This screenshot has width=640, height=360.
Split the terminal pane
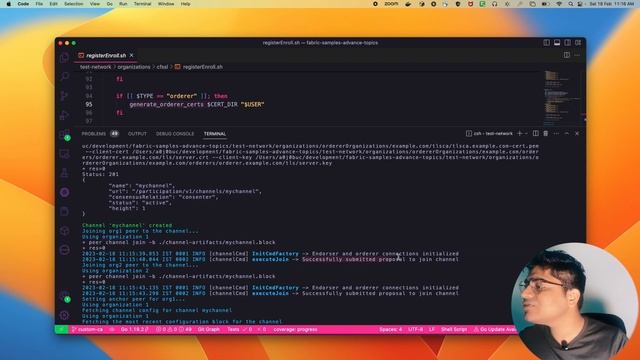(536, 133)
